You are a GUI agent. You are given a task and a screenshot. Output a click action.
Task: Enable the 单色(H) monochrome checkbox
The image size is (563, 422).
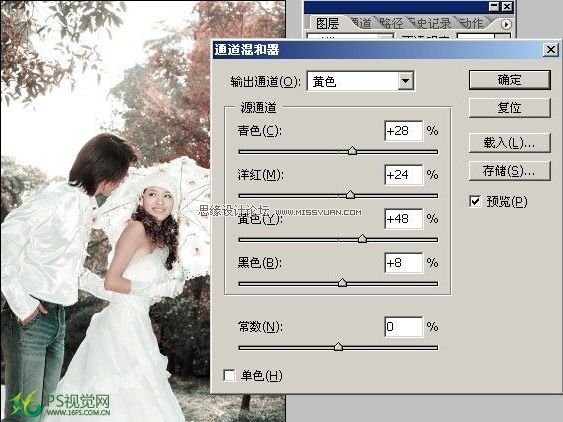tap(229, 376)
